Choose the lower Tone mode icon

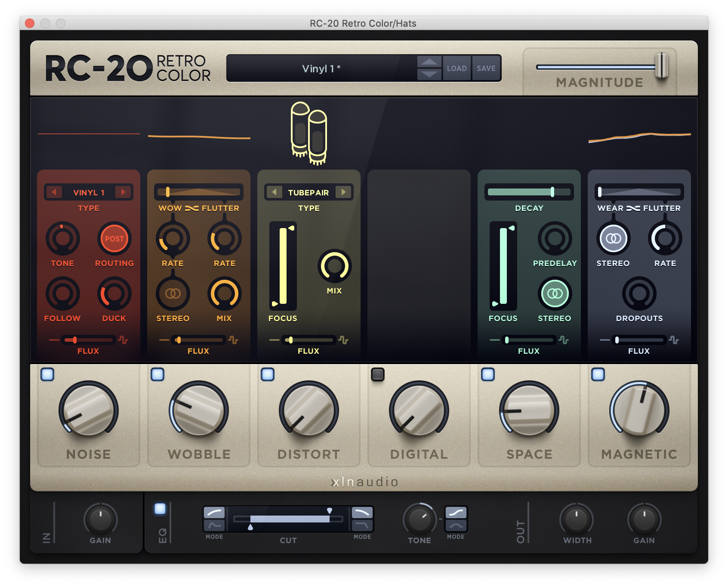click(x=456, y=525)
